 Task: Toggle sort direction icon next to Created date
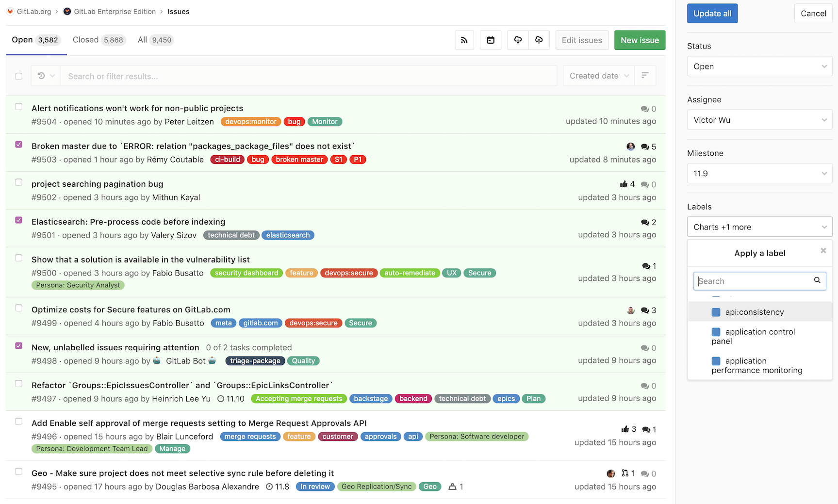click(645, 76)
